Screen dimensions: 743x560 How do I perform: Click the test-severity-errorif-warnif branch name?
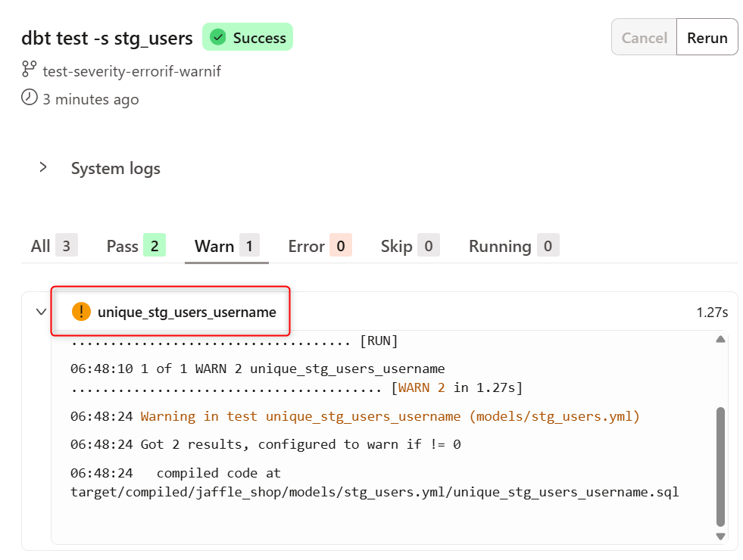[132, 71]
